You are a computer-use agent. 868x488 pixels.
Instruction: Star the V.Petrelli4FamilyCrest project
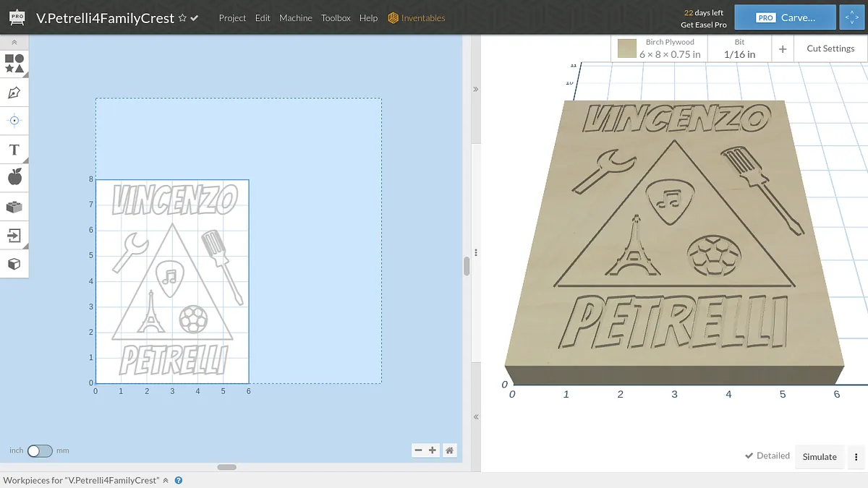182,18
